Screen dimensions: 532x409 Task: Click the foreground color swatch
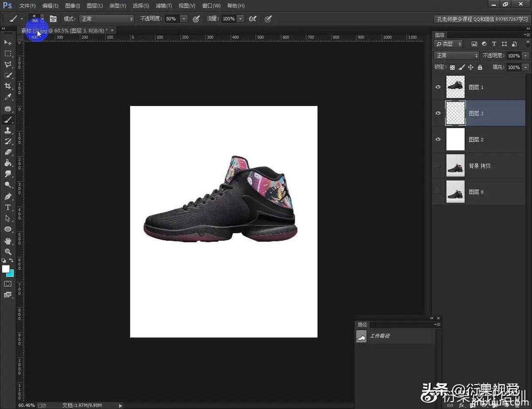pyautogui.click(x=5, y=269)
